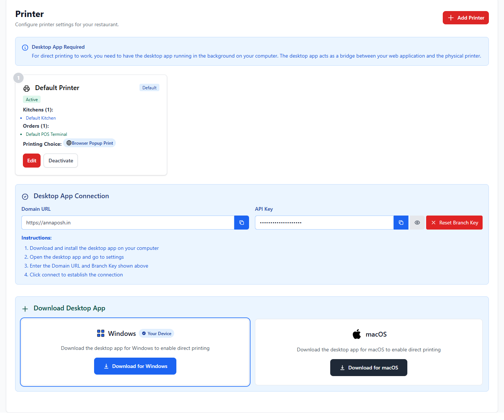The image size is (504, 420).
Task: Download the desktop app for macOS
Action: pos(369,368)
